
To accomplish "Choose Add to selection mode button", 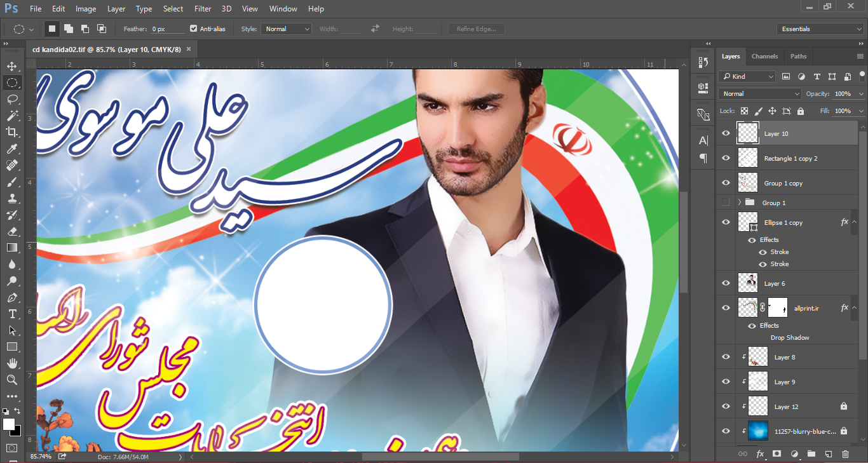I will 69,29.
